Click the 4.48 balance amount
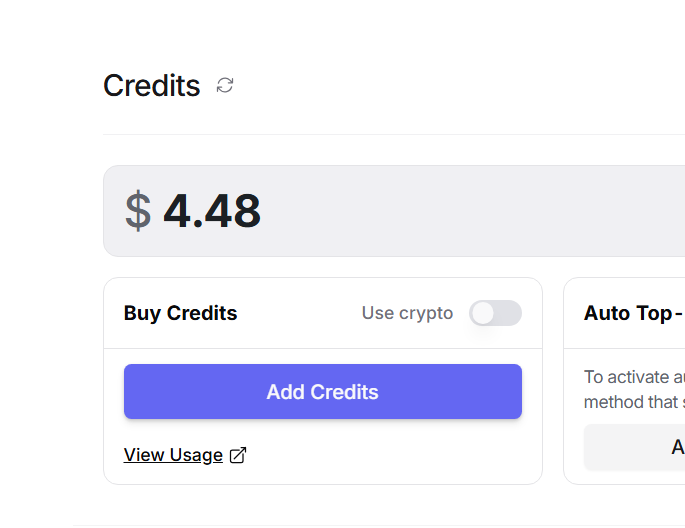685x528 pixels. click(212, 211)
